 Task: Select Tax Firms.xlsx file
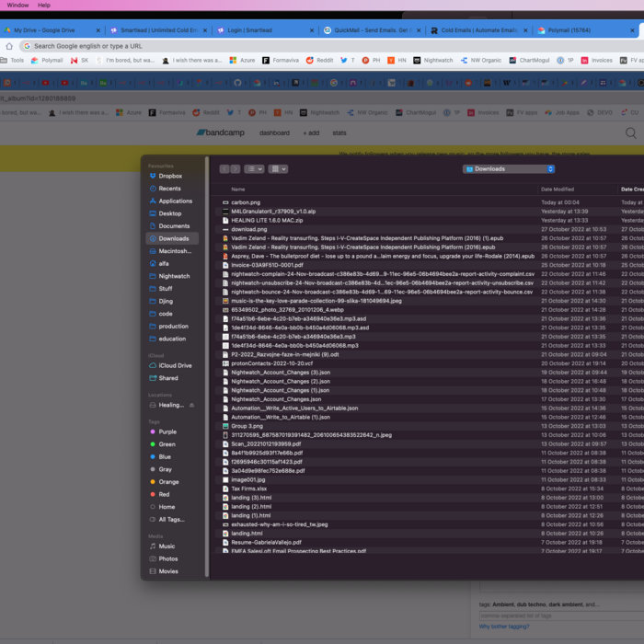pyautogui.click(x=248, y=489)
